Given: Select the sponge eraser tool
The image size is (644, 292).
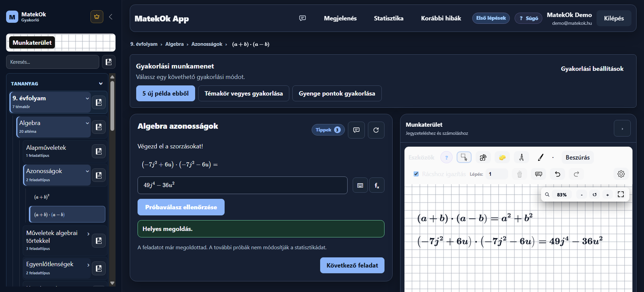Looking at the screenshot, I should (502, 157).
